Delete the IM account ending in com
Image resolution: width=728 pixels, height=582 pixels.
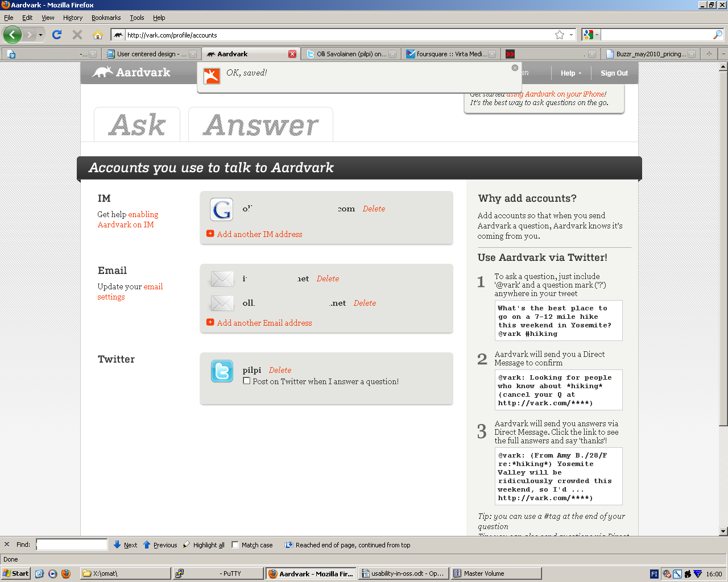point(374,209)
